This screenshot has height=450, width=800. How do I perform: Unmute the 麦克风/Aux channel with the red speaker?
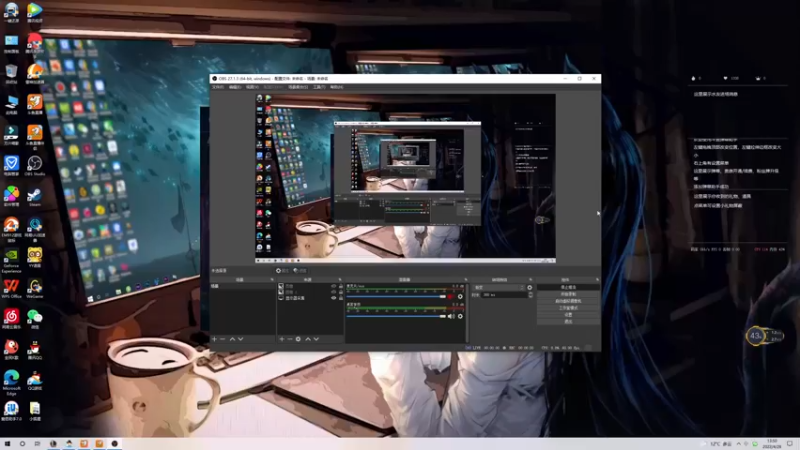pyautogui.click(x=451, y=296)
